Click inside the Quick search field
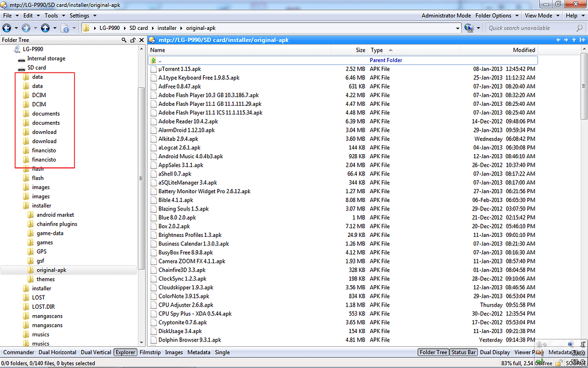Screen dimensions: 588x368 523,28
